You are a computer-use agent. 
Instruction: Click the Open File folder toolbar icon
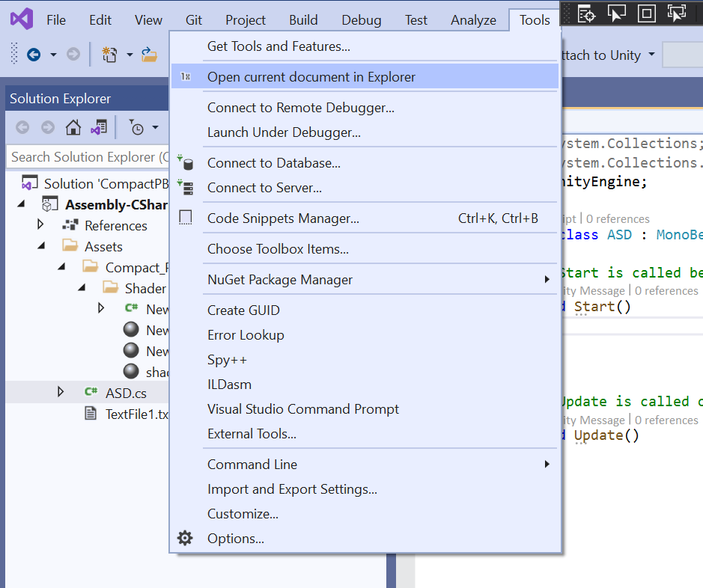click(149, 55)
